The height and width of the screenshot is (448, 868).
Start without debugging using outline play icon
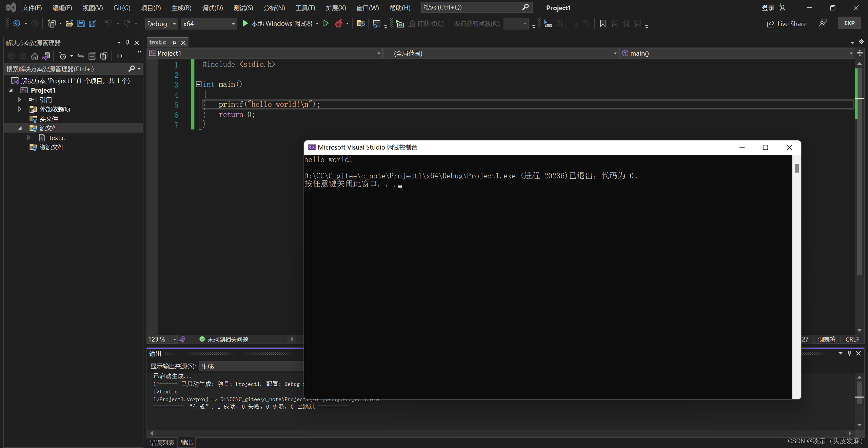[326, 23]
